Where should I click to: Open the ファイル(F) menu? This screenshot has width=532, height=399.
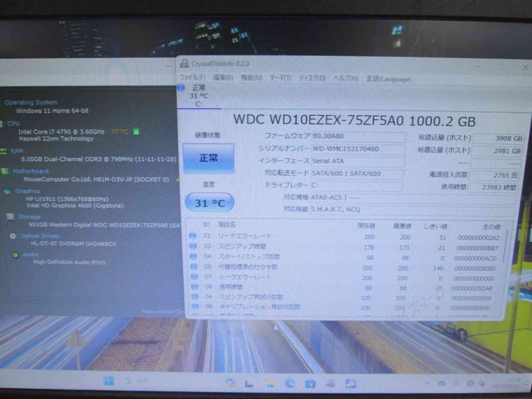point(193,77)
